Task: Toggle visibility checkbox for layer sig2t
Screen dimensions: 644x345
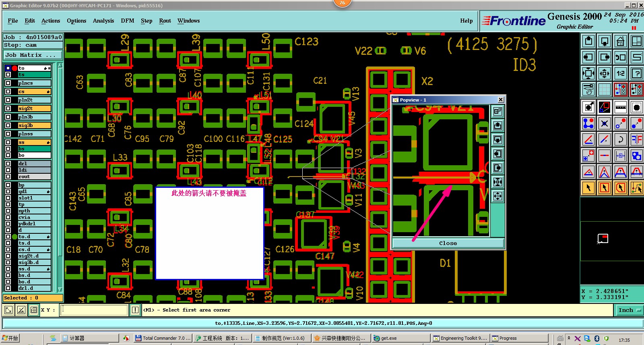Action: pyautogui.click(x=8, y=108)
